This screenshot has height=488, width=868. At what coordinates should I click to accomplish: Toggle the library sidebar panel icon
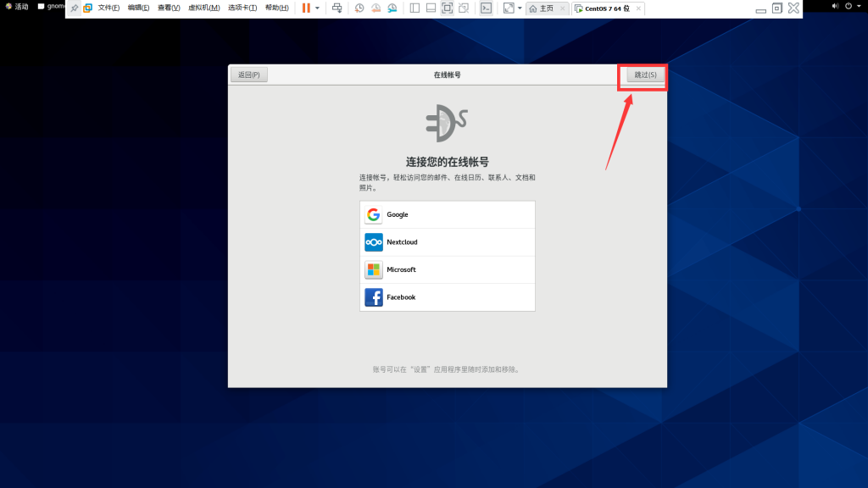pyautogui.click(x=415, y=8)
